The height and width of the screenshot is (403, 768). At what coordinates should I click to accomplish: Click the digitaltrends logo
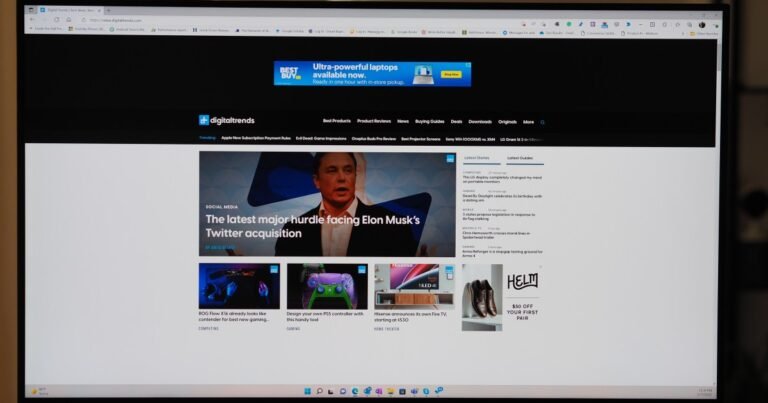point(227,120)
